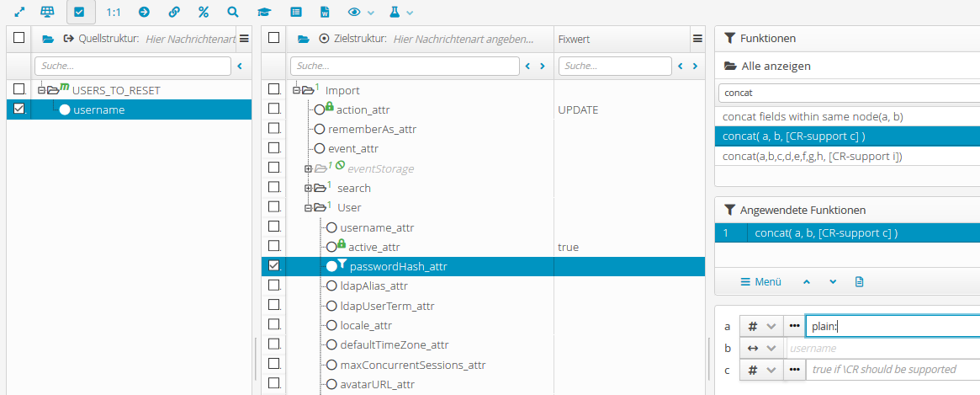
Task: Click the chain link icon in toolbar
Action: [x=173, y=13]
